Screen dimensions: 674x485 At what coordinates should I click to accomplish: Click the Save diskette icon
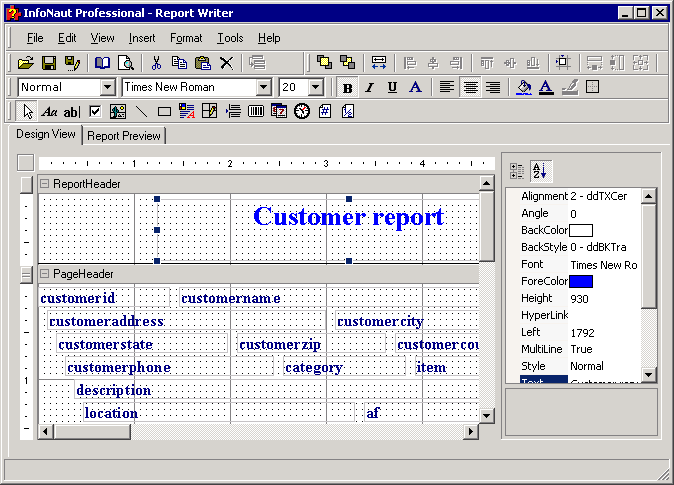click(x=49, y=63)
